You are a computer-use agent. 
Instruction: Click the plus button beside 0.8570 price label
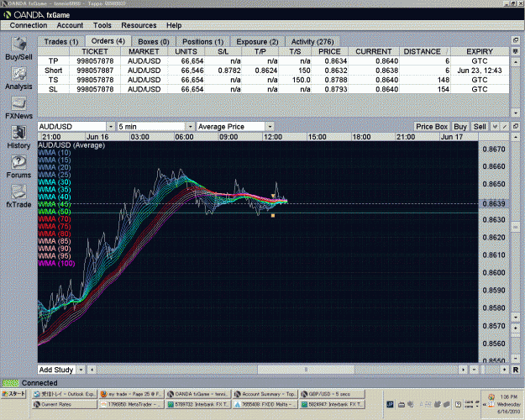(x=516, y=328)
